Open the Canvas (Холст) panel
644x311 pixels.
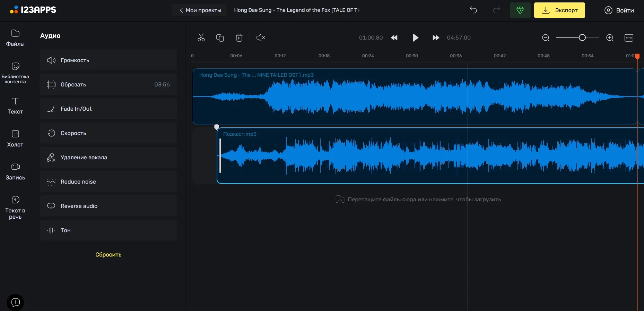pyautogui.click(x=15, y=139)
